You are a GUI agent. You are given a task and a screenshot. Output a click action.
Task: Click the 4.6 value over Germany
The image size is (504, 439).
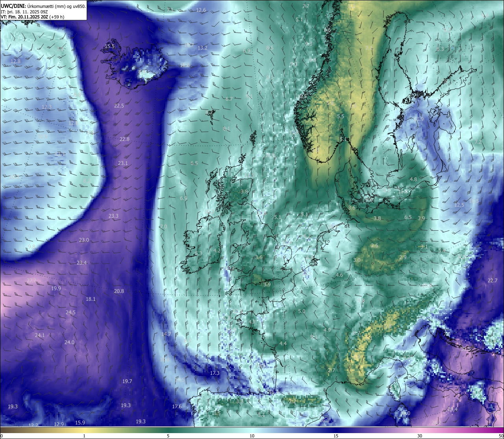pyautogui.click(x=339, y=275)
